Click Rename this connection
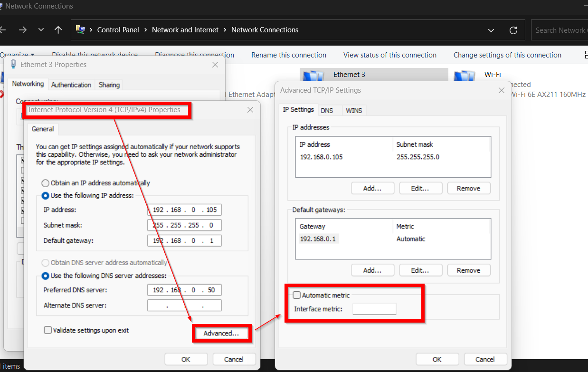This screenshot has width=588, height=372. [x=289, y=55]
